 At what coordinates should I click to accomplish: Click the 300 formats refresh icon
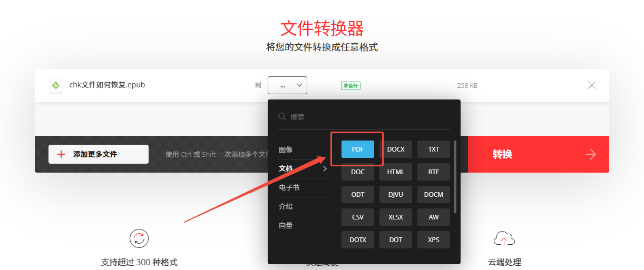click(139, 238)
